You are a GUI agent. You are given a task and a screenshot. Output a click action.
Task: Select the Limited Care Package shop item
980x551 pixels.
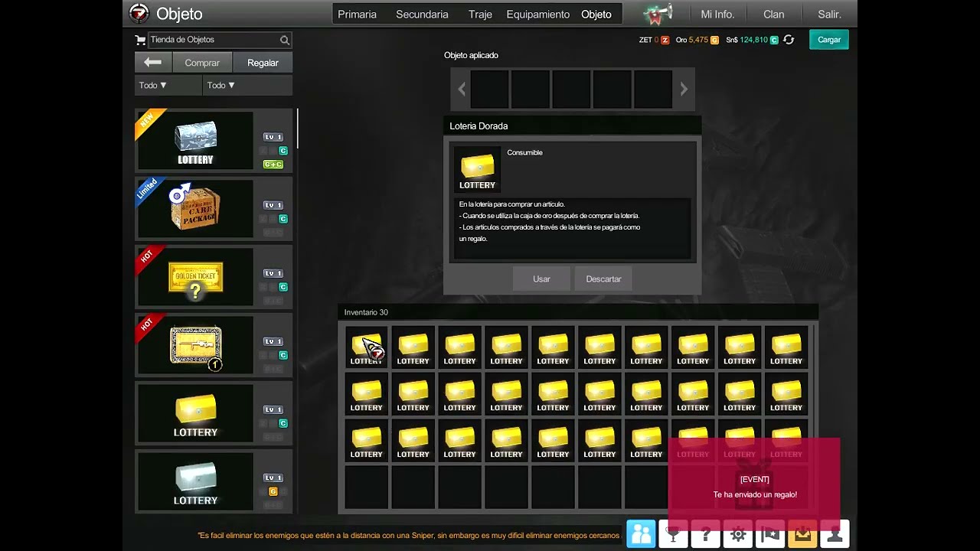tap(214, 209)
